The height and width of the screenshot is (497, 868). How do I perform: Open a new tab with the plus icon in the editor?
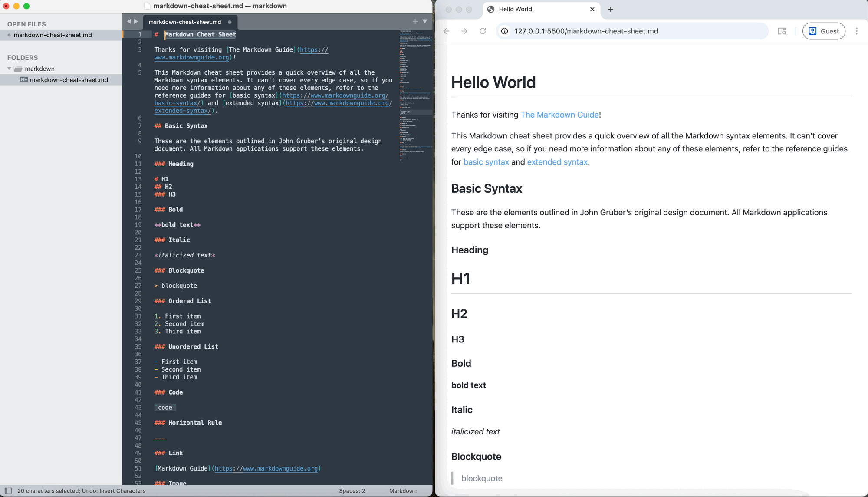tap(415, 21)
